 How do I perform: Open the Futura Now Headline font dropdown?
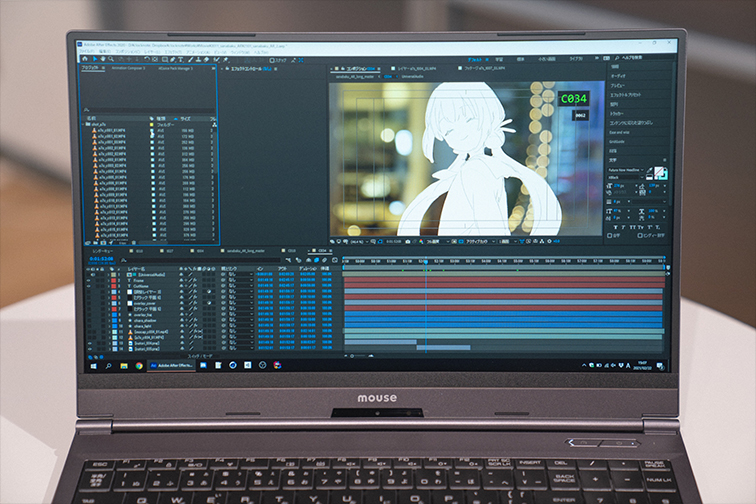(626, 171)
